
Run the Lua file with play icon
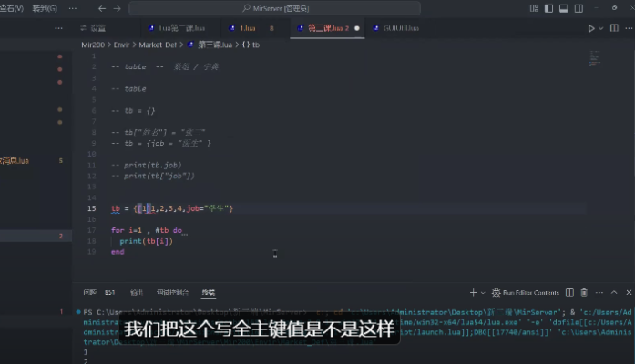click(x=591, y=28)
